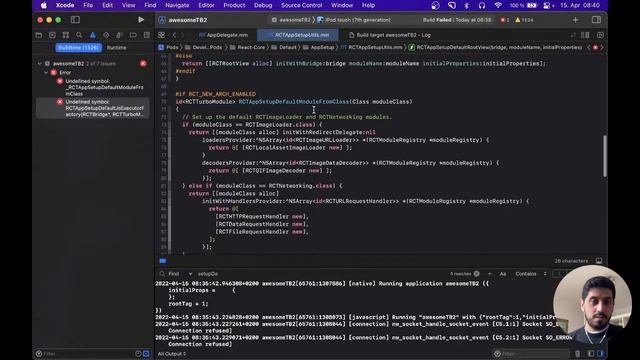This screenshot has height=360, width=640.
Task: Go back in editor history
Action: coord(174,35)
